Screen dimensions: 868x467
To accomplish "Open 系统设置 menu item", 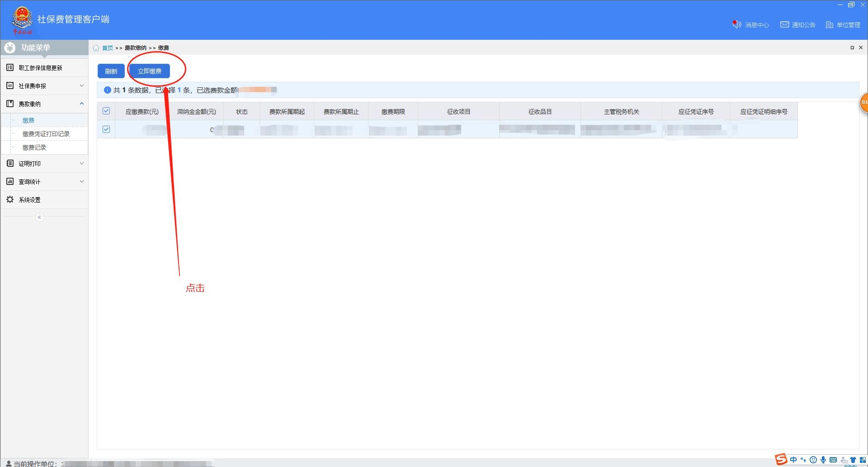I will tap(44, 200).
